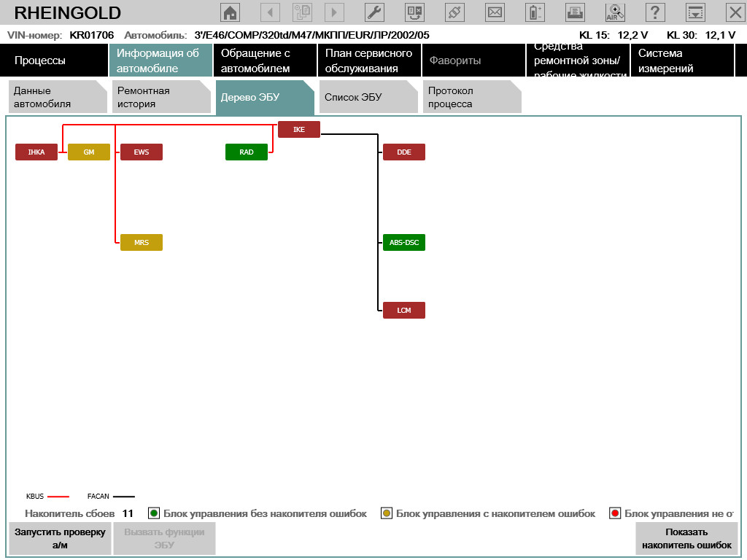The width and height of the screenshot is (747, 560).
Task: Click the KBUS legend label
Action: coord(35,496)
